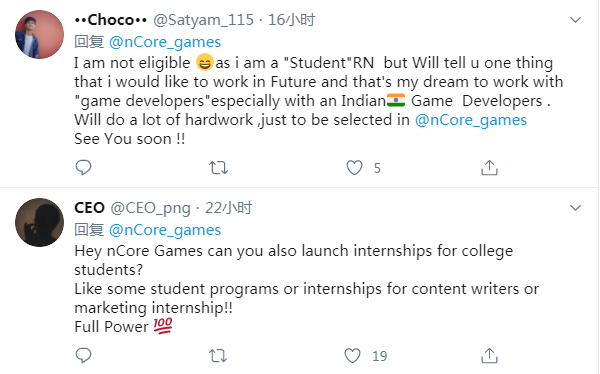Retweet the Choco tweet

coord(218,168)
